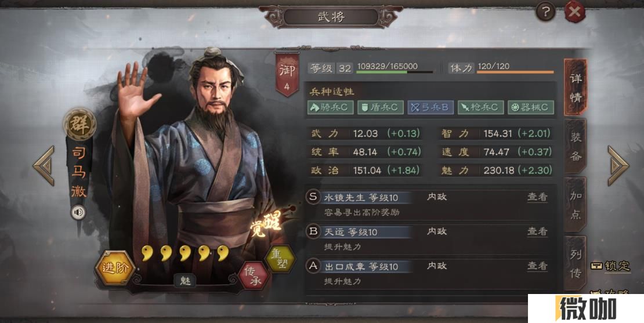This screenshot has width=644, height=323.
Task: Click the 觉醒 awakening label
Action: (267, 223)
